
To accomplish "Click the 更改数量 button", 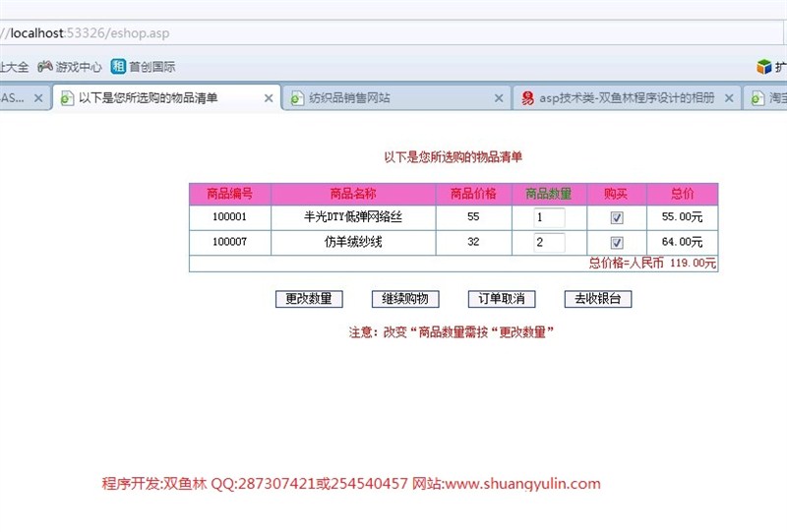I will coord(309,299).
